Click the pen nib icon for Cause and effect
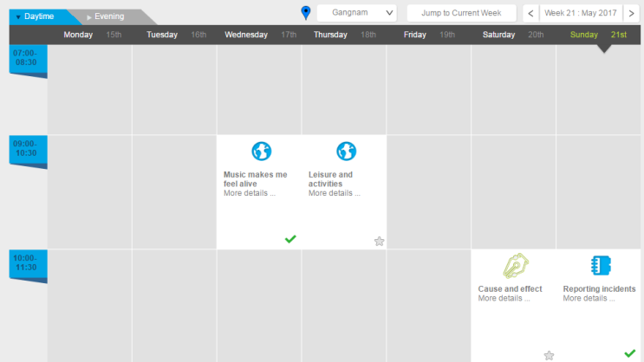This screenshot has width=644, height=362. click(x=516, y=266)
